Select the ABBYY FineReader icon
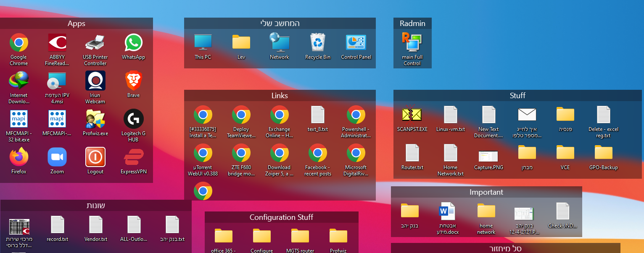644x253 pixels. tap(57, 42)
